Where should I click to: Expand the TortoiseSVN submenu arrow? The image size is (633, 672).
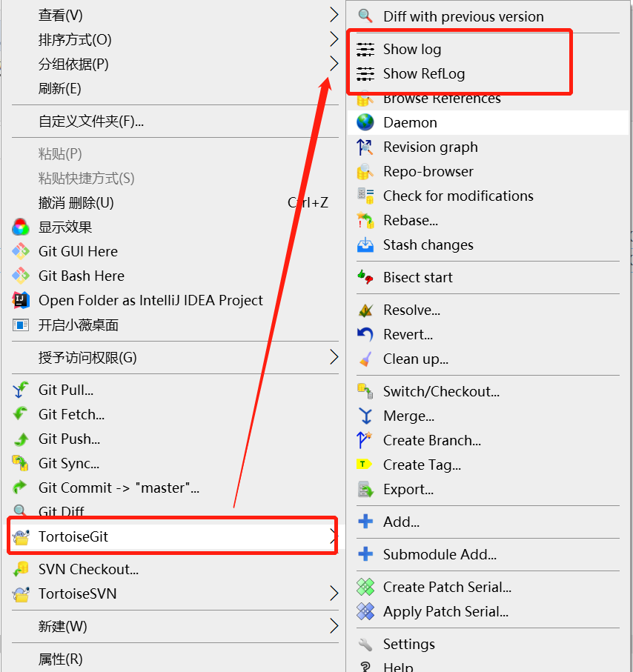pyautogui.click(x=334, y=594)
